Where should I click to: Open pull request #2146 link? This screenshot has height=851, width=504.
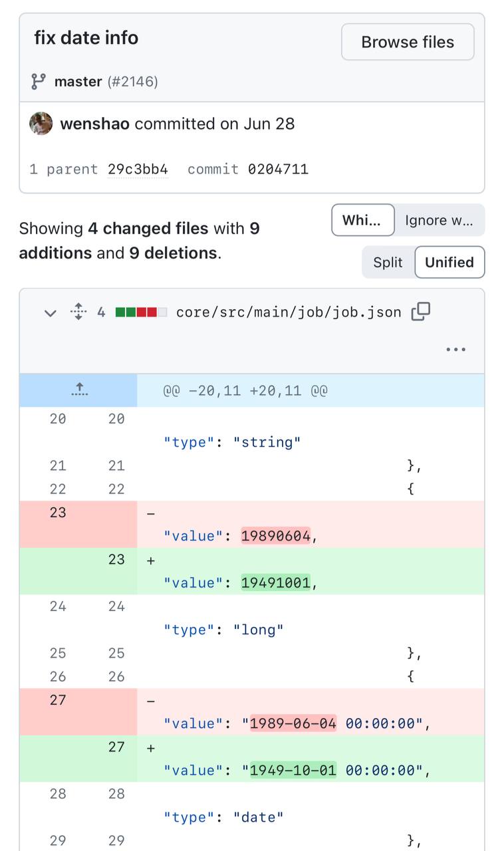[132, 82]
